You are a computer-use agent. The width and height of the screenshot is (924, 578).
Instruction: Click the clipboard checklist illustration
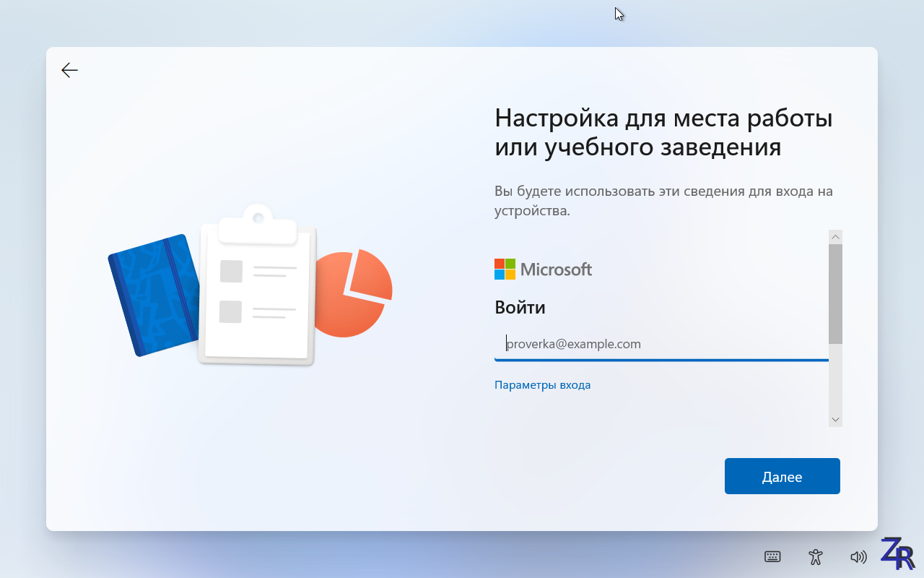pyautogui.click(x=257, y=289)
